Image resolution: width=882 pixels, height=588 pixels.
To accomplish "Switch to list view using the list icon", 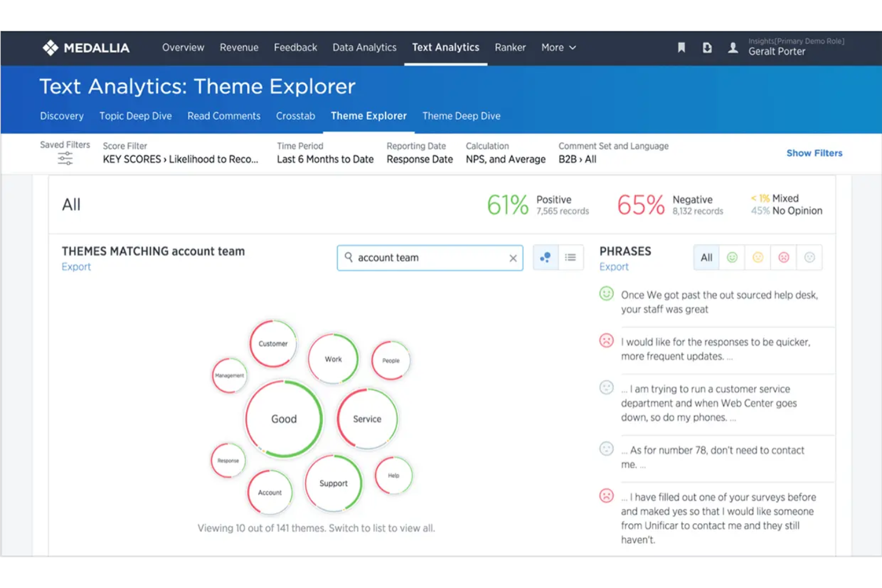I will point(570,257).
